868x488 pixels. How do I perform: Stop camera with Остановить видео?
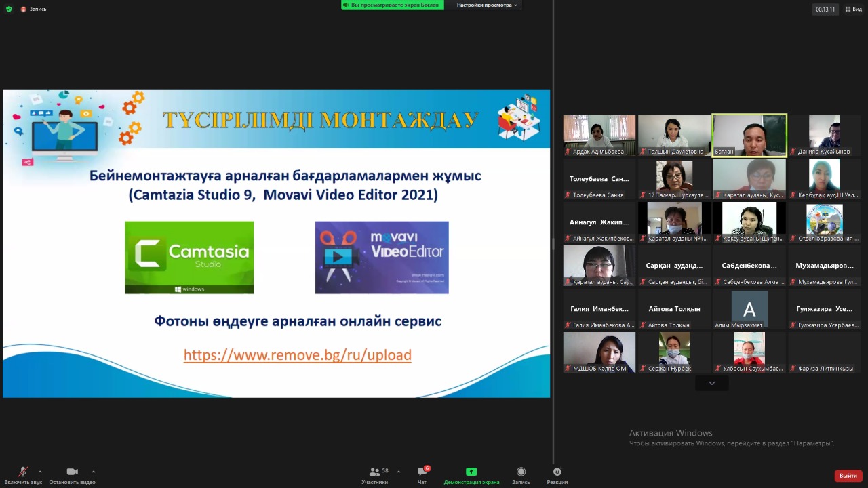pos(72,476)
